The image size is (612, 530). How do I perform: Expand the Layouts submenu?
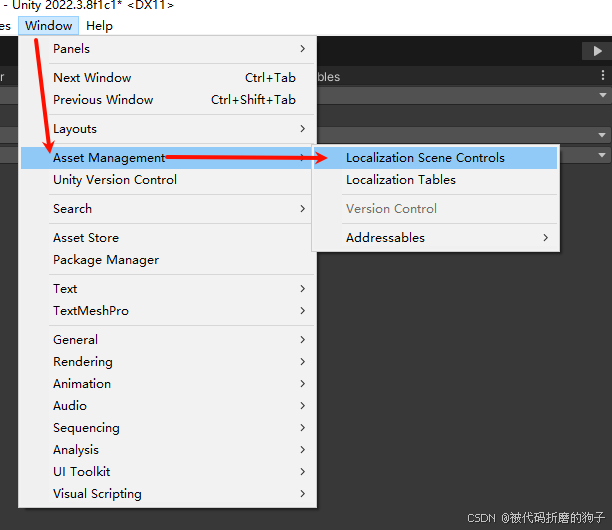pos(168,129)
